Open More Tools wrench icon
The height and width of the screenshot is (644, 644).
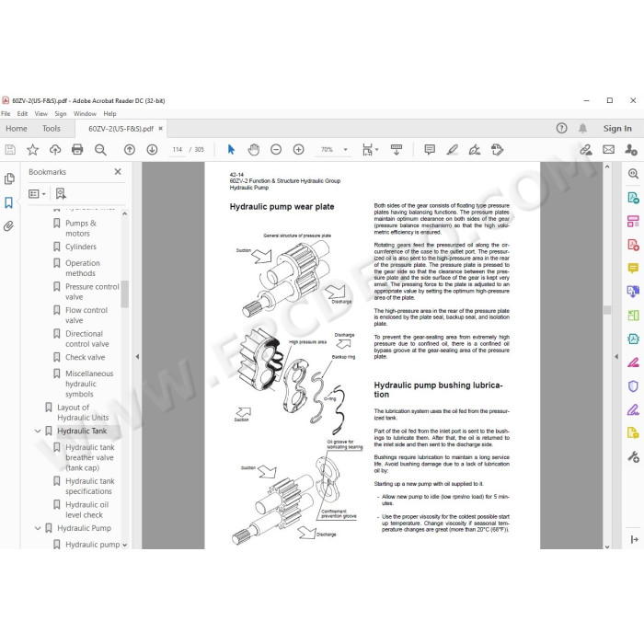coord(633,456)
